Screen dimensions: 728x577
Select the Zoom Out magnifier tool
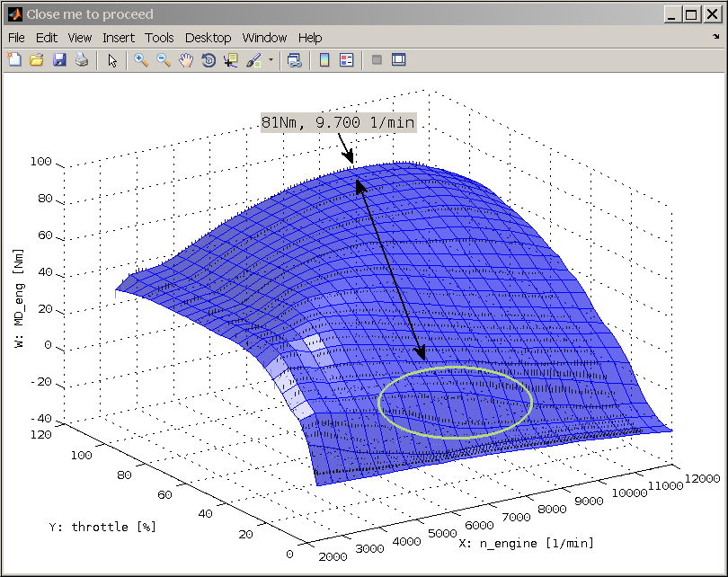tap(164, 60)
